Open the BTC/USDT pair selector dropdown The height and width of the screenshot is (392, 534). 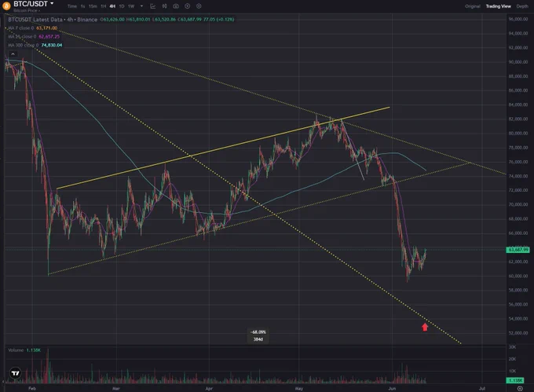33,4
